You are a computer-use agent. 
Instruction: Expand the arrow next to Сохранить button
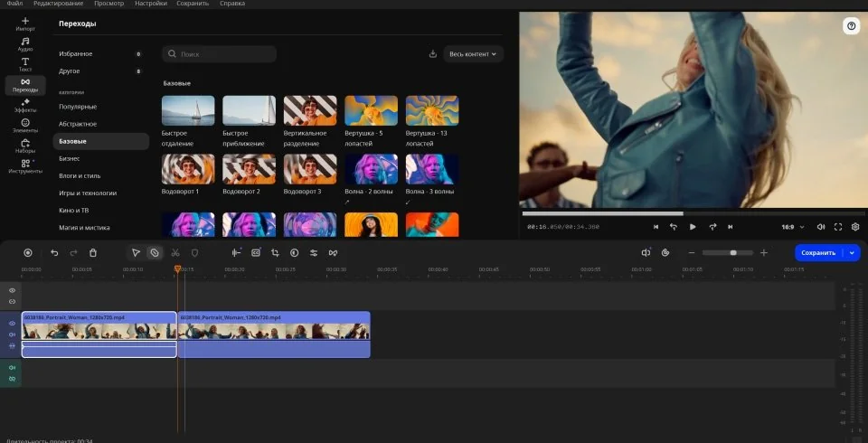coord(853,253)
